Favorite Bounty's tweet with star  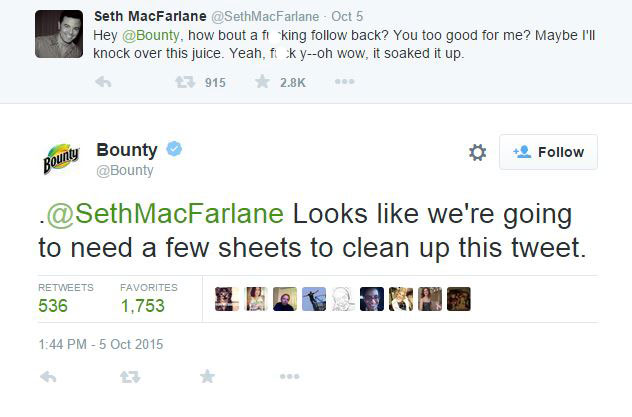207,377
